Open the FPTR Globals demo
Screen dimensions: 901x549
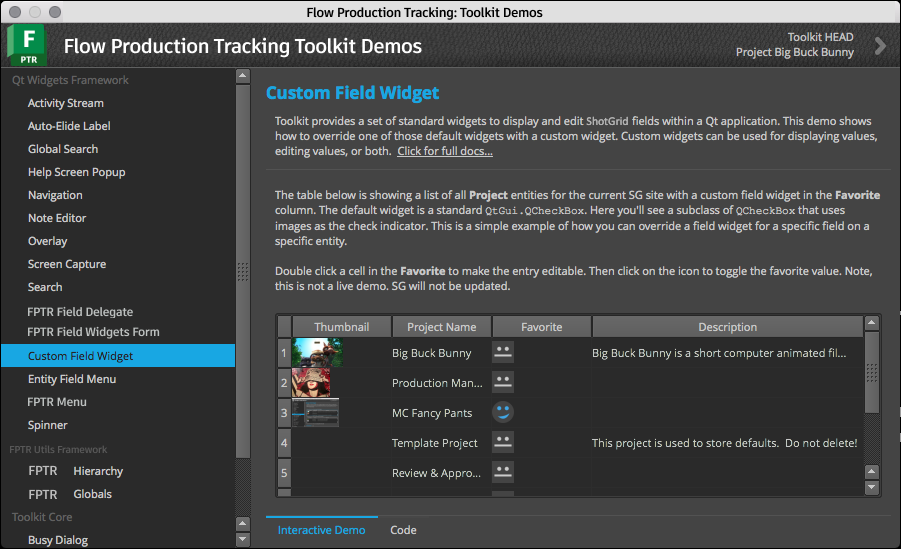[x=70, y=494]
